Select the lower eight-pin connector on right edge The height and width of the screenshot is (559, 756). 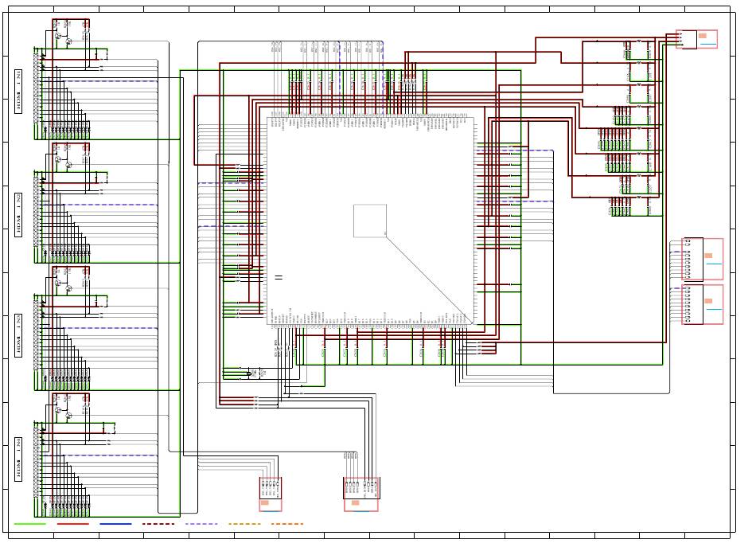703,305
